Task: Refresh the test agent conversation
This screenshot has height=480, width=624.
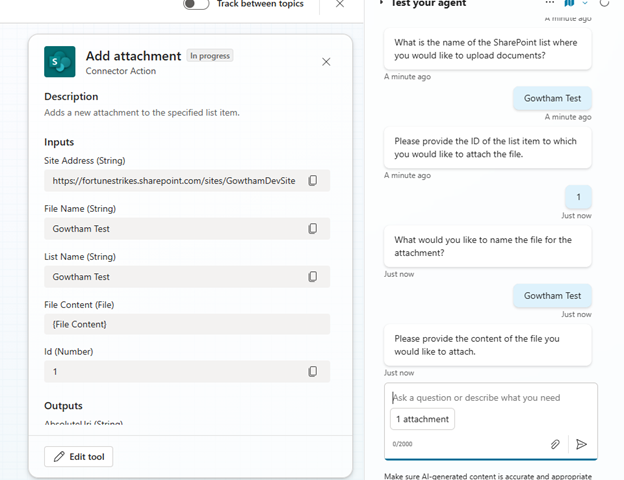Action: (605, 4)
